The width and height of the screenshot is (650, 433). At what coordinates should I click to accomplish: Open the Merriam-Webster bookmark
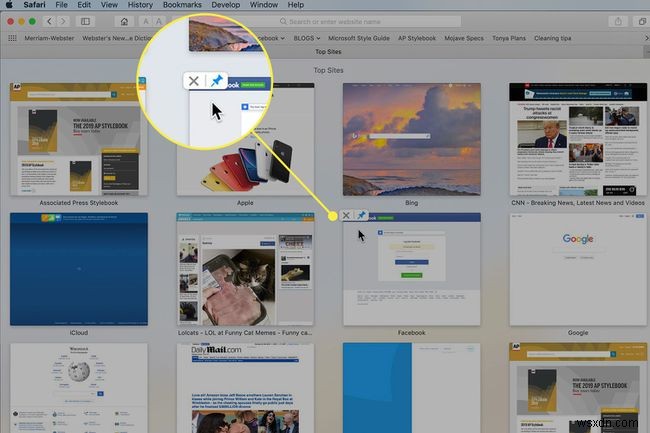click(x=49, y=38)
